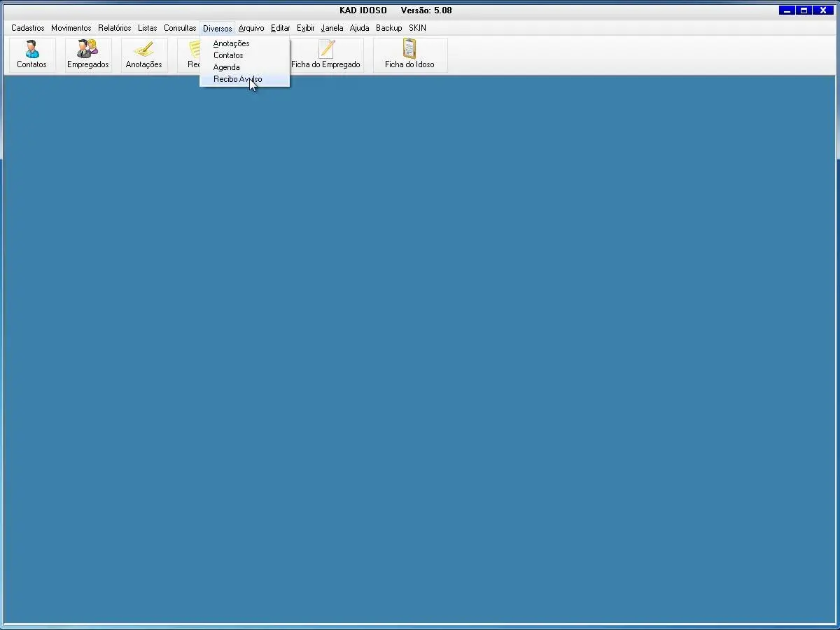This screenshot has width=840, height=630.
Task: Open the Consultas menu
Action: click(x=180, y=28)
